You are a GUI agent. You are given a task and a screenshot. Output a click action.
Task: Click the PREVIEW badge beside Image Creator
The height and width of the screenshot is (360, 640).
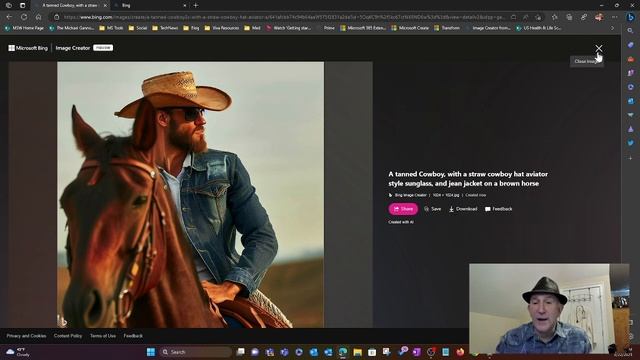[103, 48]
